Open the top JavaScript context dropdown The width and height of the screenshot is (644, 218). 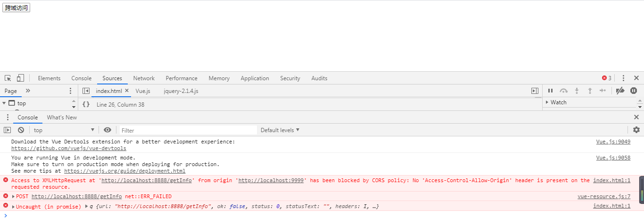coord(64,130)
